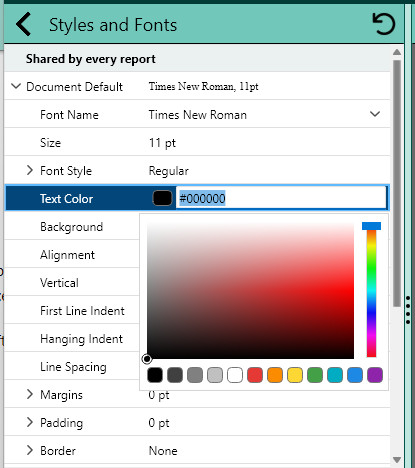The width and height of the screenshot is (415, 468).
Task: Select the blue preset swatch
Action: pyautogui.click(x=355, y=375)
